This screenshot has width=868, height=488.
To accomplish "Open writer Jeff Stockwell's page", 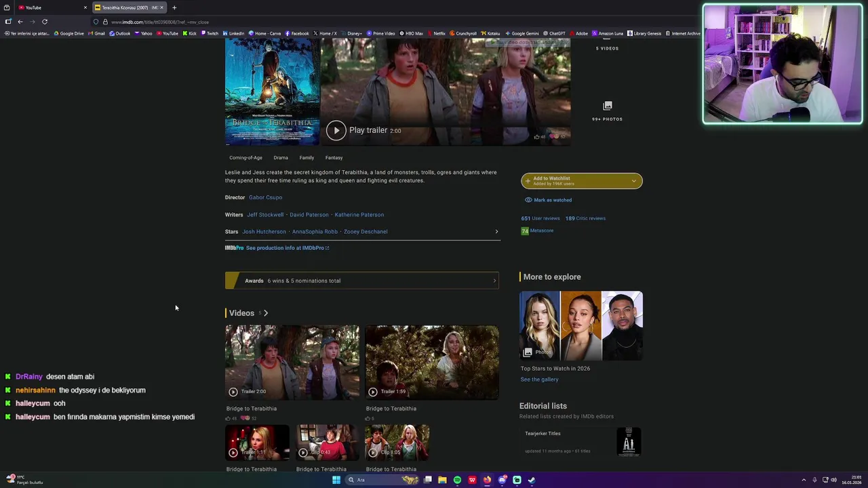I will [265, 215].
